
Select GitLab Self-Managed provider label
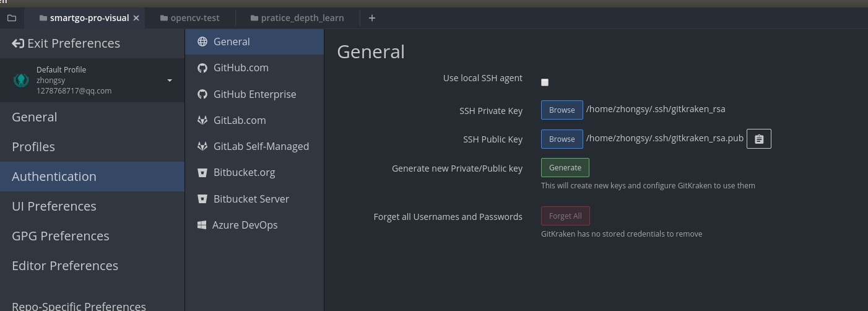pos(261,146)
